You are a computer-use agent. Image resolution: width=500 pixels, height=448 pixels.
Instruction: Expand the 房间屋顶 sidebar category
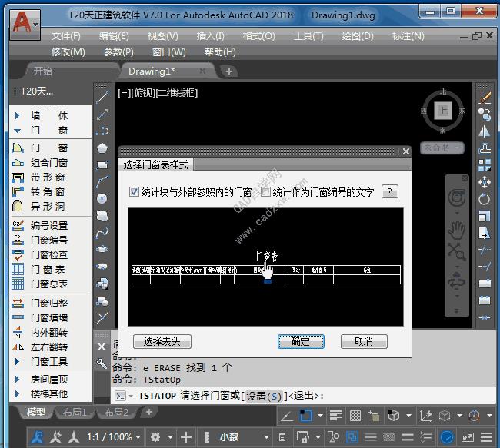(x=17, y=379)
